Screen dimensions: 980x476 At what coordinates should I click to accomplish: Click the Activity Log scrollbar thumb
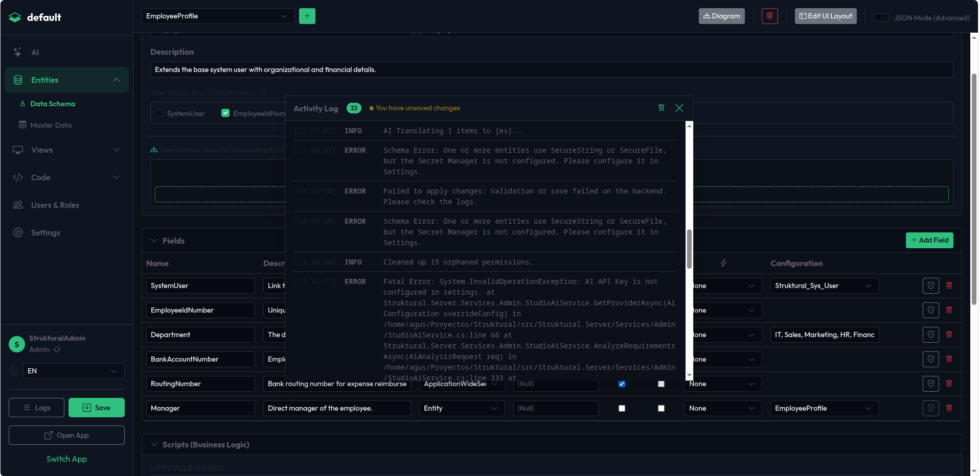coord(689,249)
